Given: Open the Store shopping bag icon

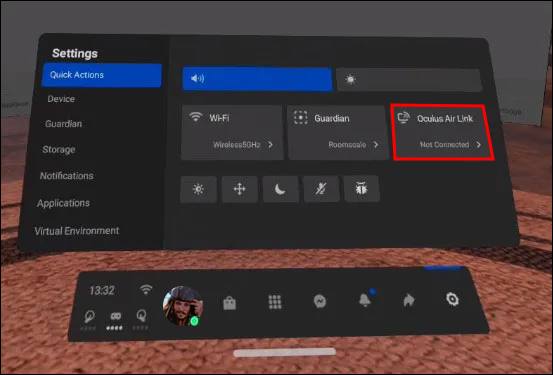Looking at the screenshot, I should 230,303.
